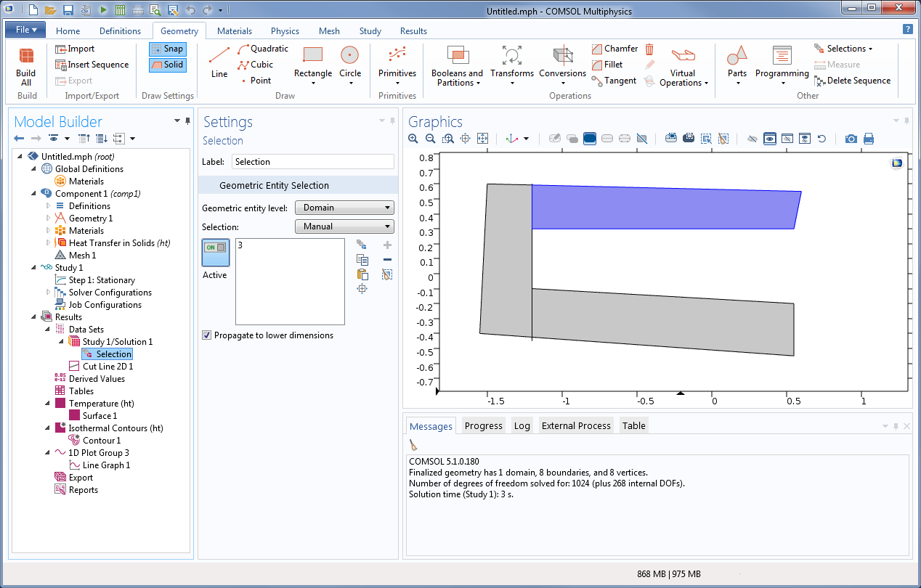The image size is (921, 588).
Task: Toggle the Snap draw setting
Action: pyautogui.click(x=167, y=49)
